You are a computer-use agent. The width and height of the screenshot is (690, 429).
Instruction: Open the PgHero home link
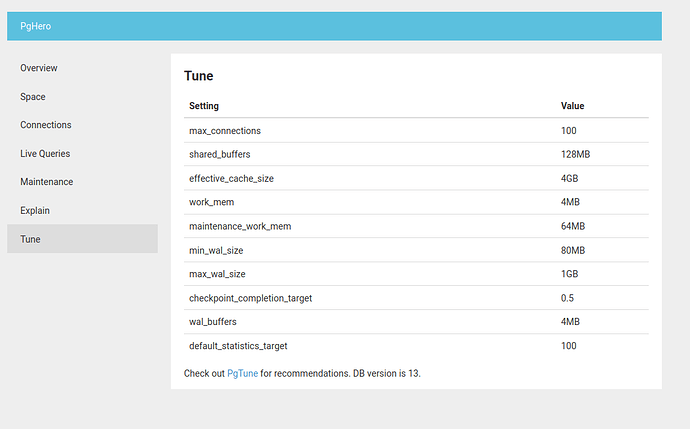click(36, 26)
